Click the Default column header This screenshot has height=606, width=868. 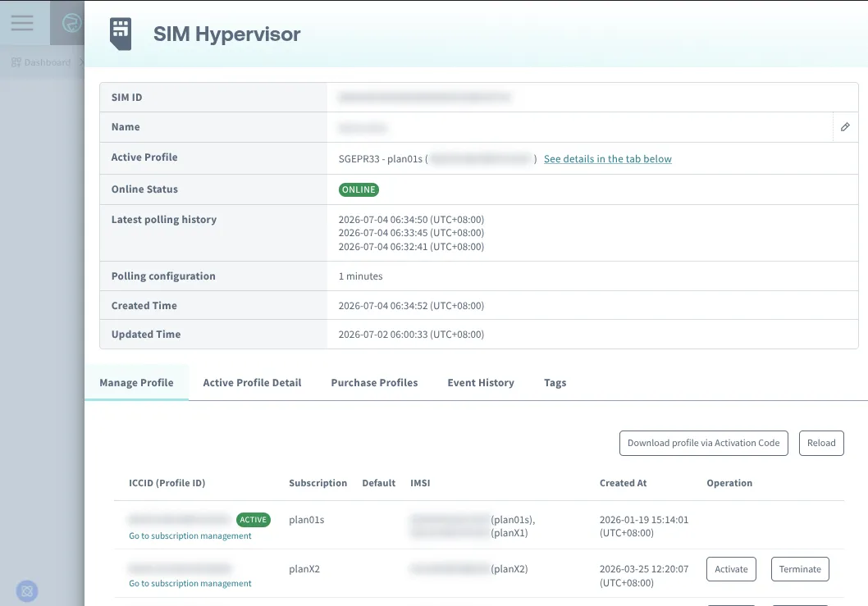(x=379, y=483)
